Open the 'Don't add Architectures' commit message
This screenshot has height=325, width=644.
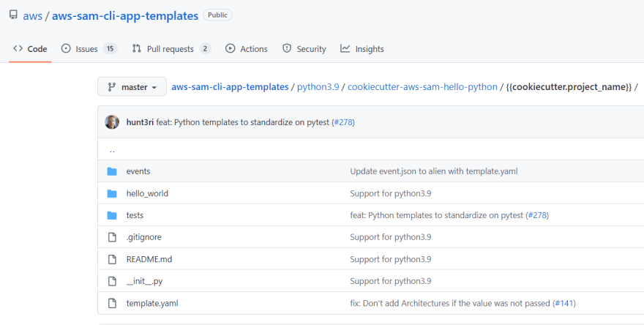(x=450, y=303)
